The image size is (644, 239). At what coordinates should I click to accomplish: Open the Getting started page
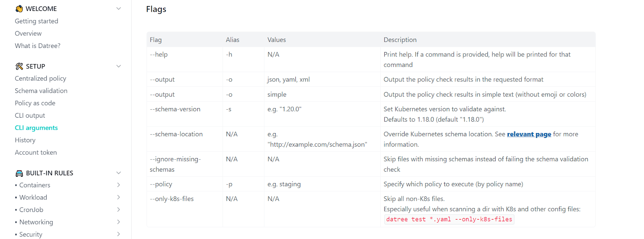coord(37,21)
